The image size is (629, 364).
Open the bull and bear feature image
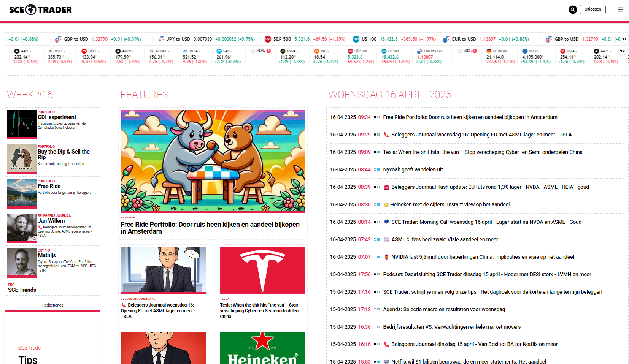point(213,161)
